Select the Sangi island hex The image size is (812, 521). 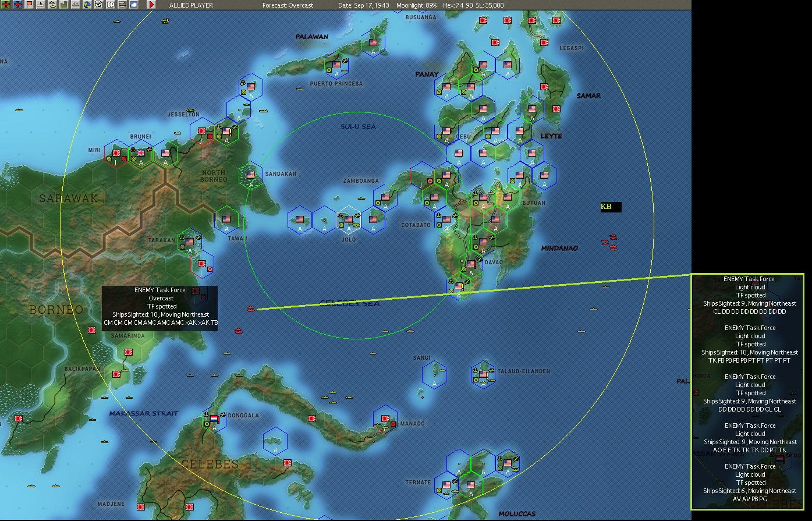[434, 375]
